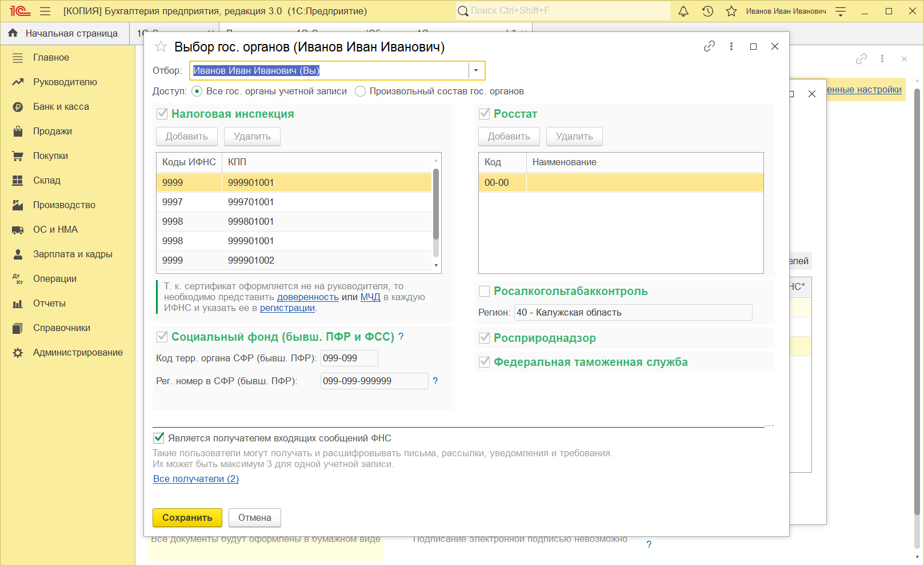Click Коды ИФНС column header
This screenshot has height=566, width=924.
[189, 162]
